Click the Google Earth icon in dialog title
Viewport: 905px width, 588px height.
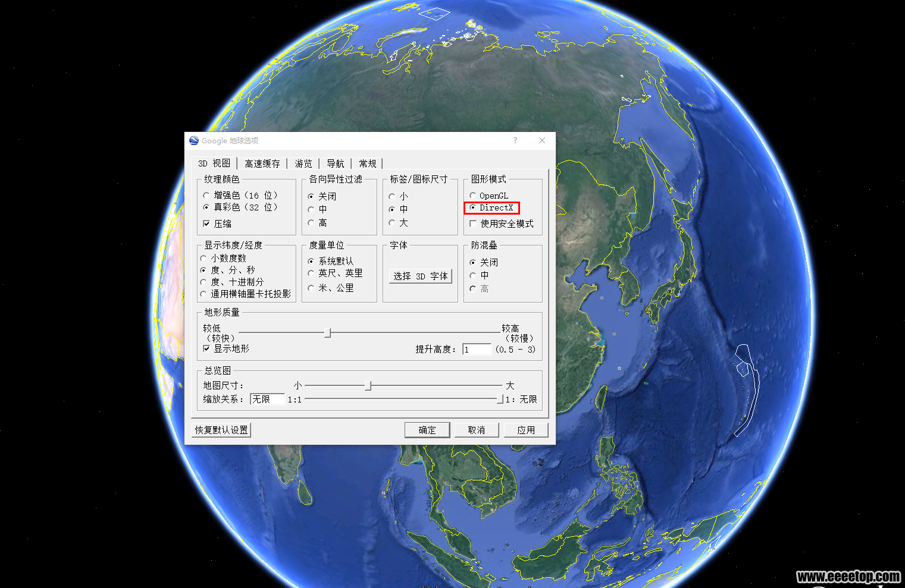pos(194,140)
